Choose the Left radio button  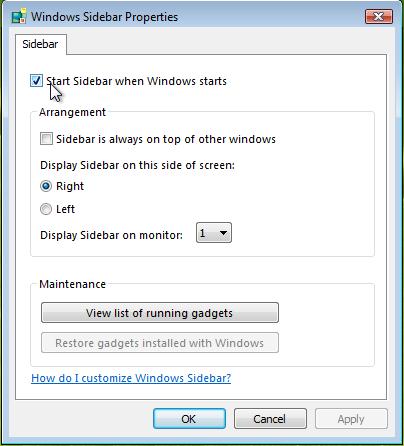[x=46, y=209]
